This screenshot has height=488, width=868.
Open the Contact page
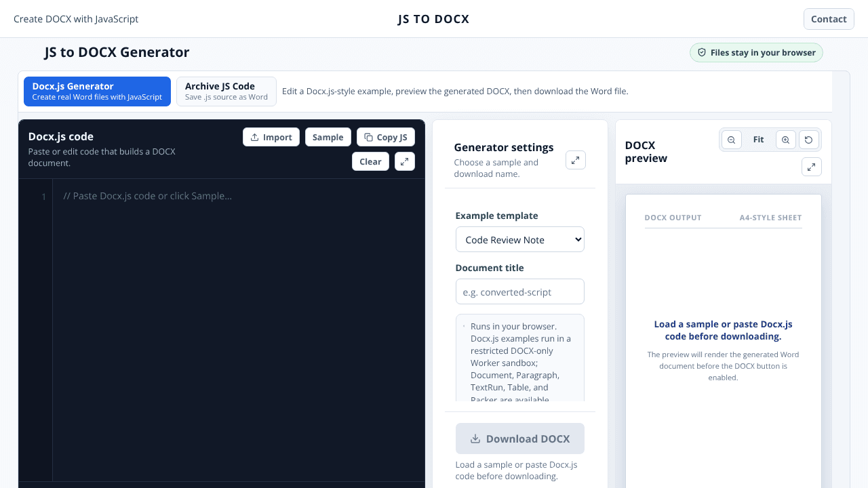point(829,19)
